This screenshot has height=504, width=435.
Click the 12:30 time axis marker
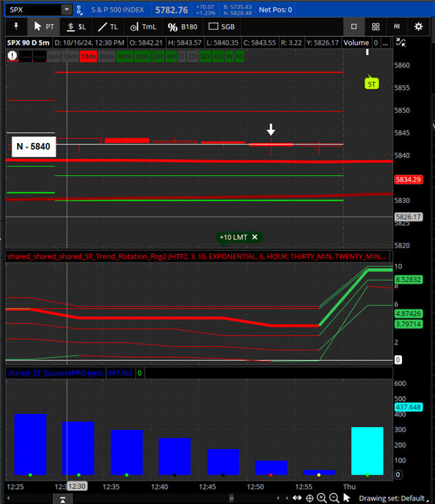[x=78, y=486]
